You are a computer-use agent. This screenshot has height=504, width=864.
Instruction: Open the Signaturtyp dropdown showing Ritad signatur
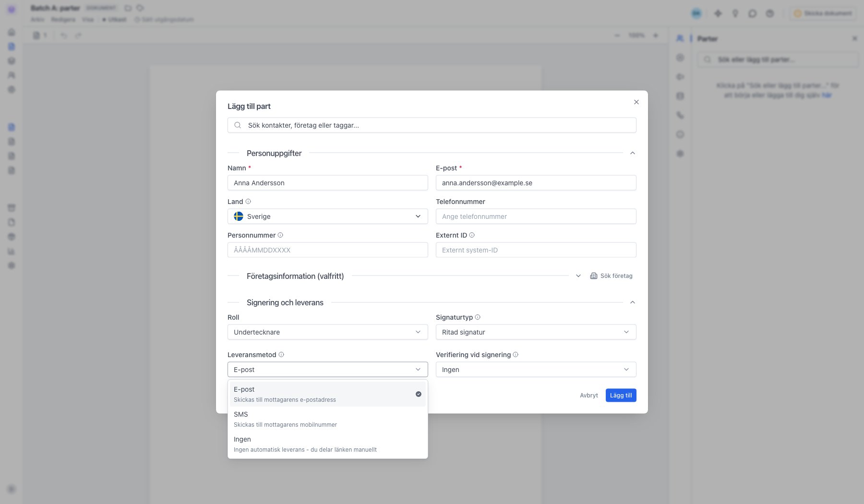(536, 332)
